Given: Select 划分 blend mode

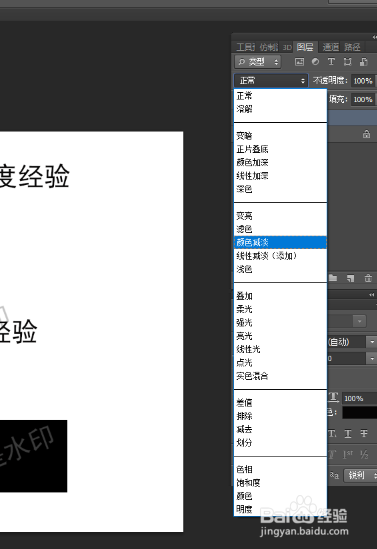Looking at the screenshot, I should [280, 443].
